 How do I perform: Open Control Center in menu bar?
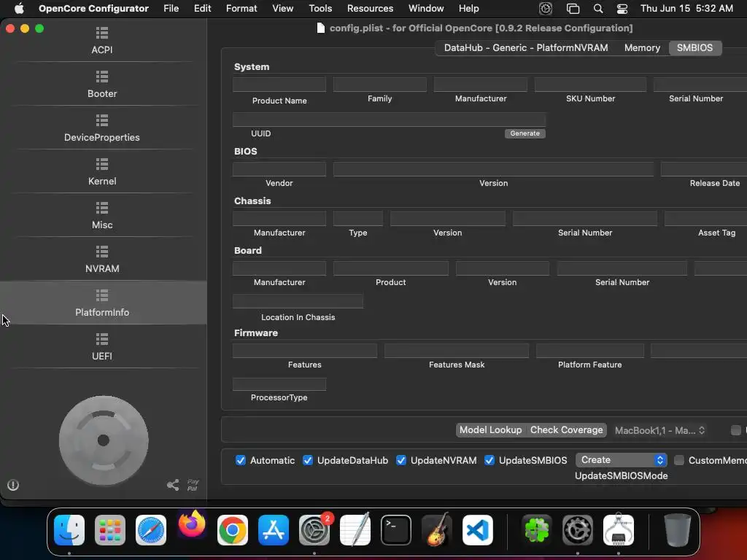click(622, 9)
